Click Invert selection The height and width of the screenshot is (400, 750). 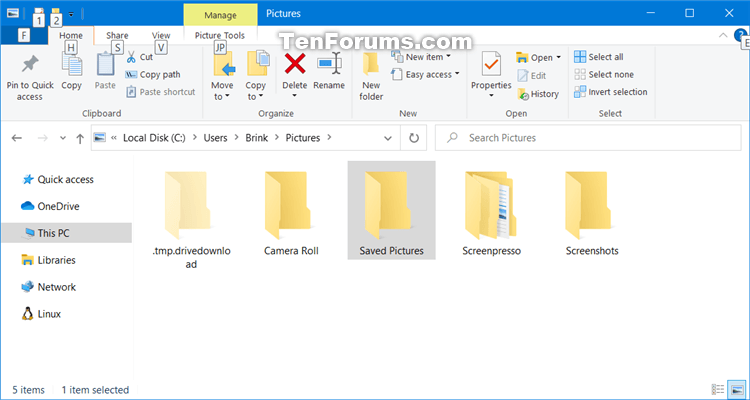[x=610, y=92]
